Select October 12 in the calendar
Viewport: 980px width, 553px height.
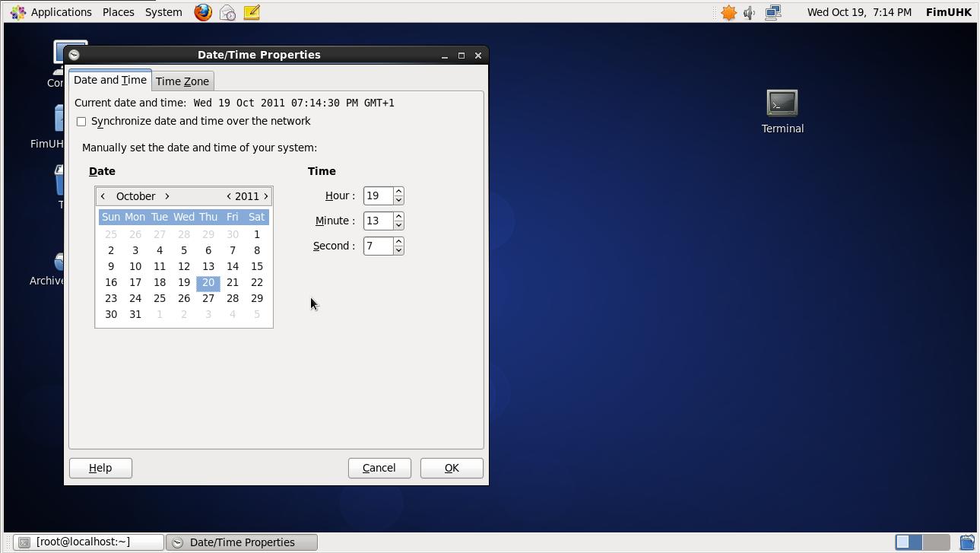[x=184, y=267]
